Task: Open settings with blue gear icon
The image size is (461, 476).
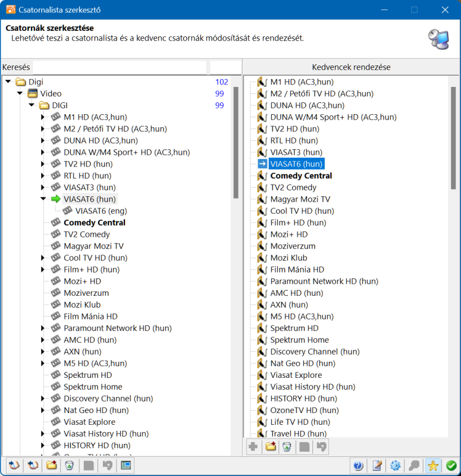Action: click(x=396, y=465)
